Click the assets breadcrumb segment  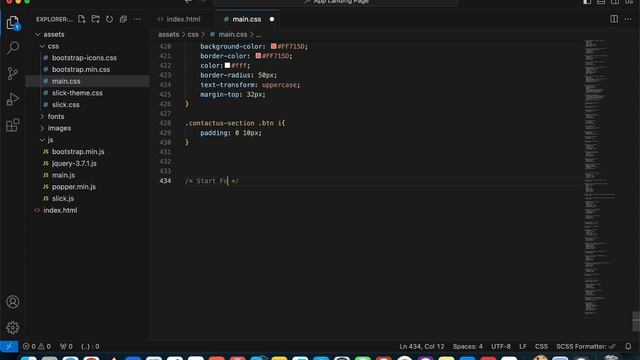point(169,34)
